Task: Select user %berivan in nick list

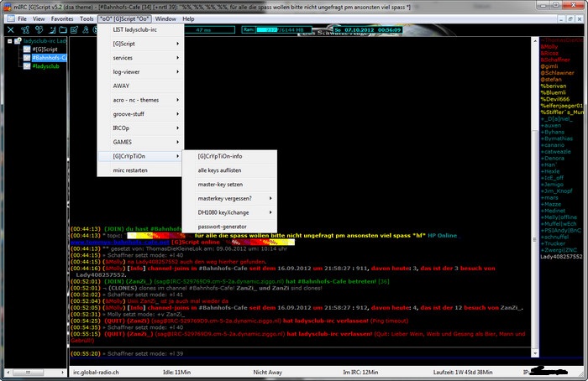Action: [x=553, y=86]
